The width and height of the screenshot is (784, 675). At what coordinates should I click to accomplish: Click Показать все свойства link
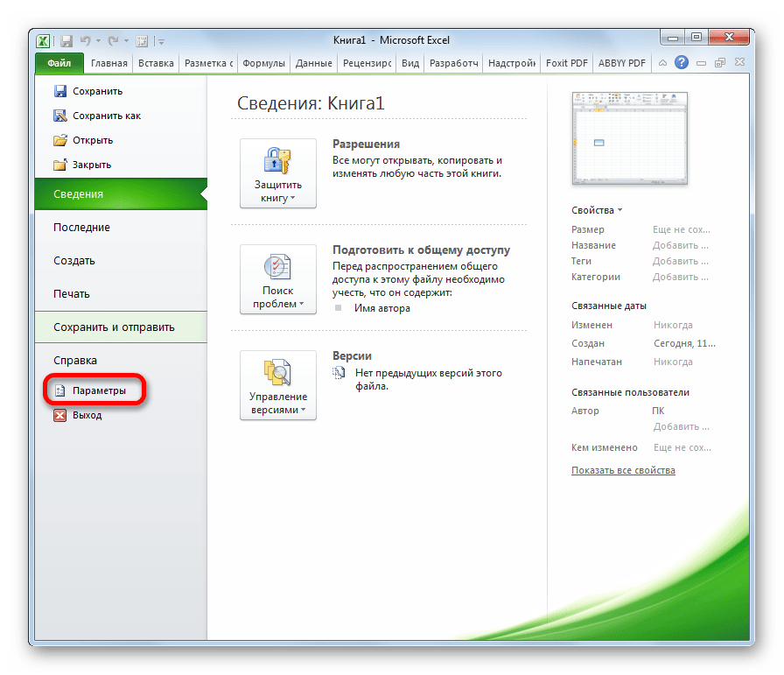click(x=623, y=470)
